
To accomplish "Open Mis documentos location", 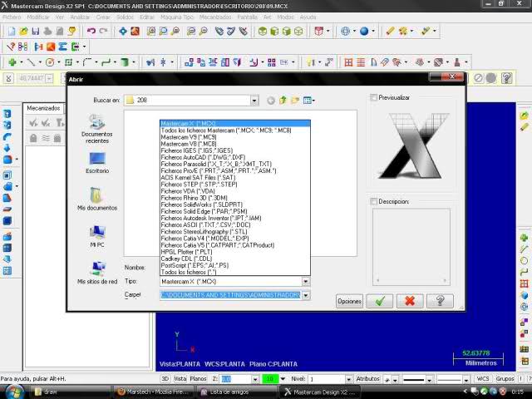I will pos(97,199).
